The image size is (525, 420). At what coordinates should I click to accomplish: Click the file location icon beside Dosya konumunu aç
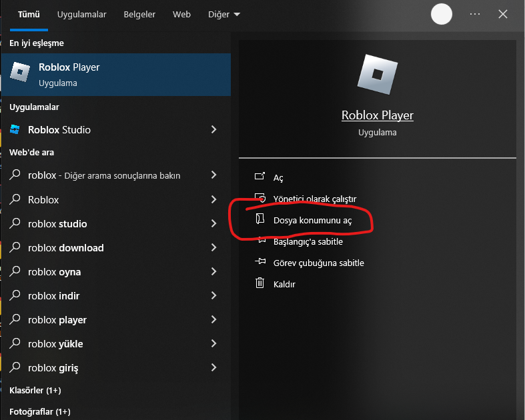(260, 219)
